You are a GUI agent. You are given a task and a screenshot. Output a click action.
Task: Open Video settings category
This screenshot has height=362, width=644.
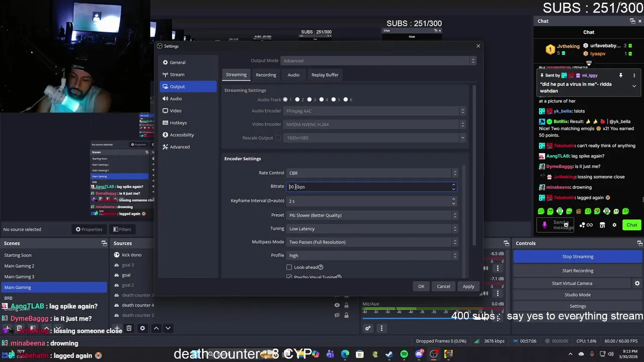coord(188,111)
